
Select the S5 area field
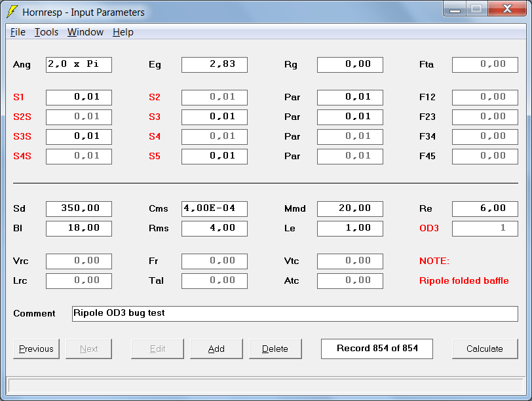pos(214,157)
